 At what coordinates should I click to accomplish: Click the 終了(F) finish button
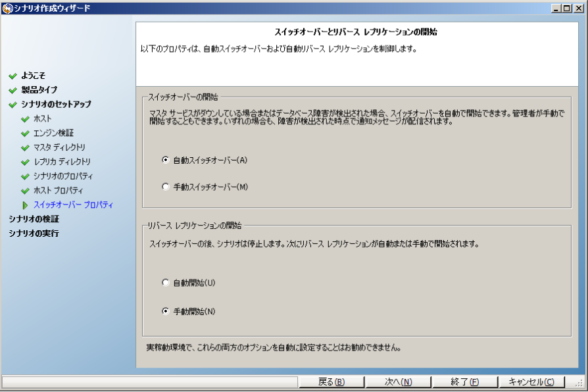coord(465,382)
